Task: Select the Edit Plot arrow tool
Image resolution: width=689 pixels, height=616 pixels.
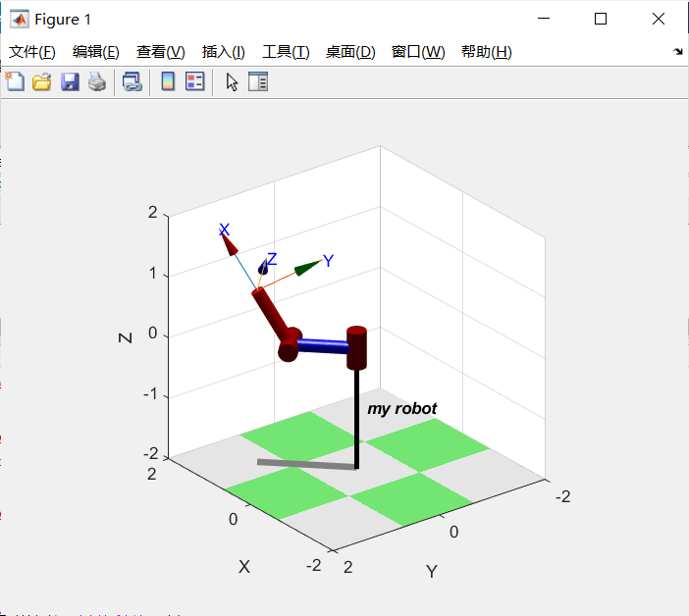Action: [232, 82]
